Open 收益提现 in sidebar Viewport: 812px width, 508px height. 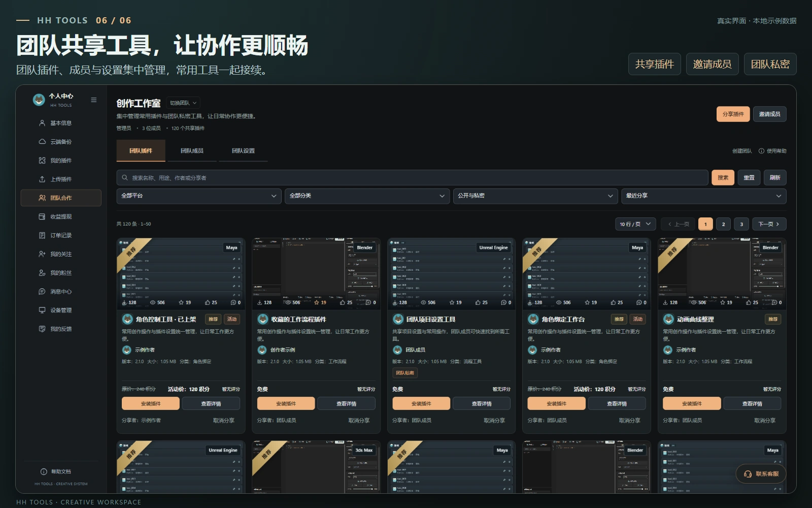61,216
